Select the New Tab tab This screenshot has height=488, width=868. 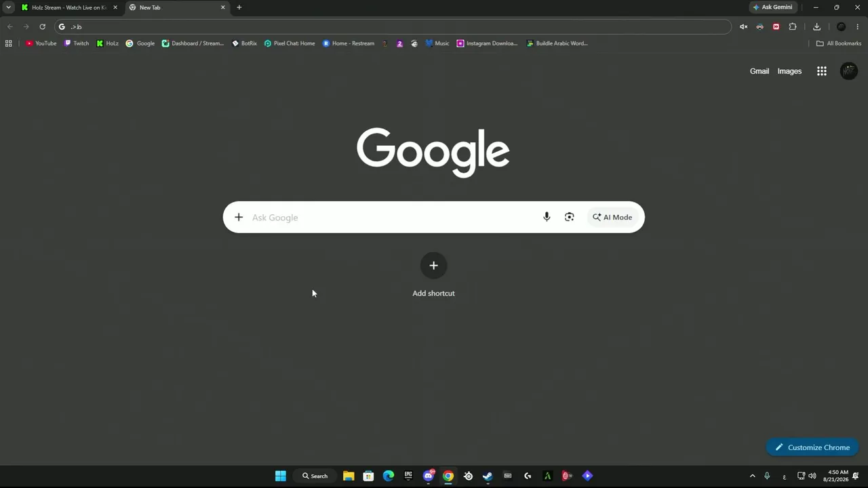pyautogui.click(x=178, y=7)
